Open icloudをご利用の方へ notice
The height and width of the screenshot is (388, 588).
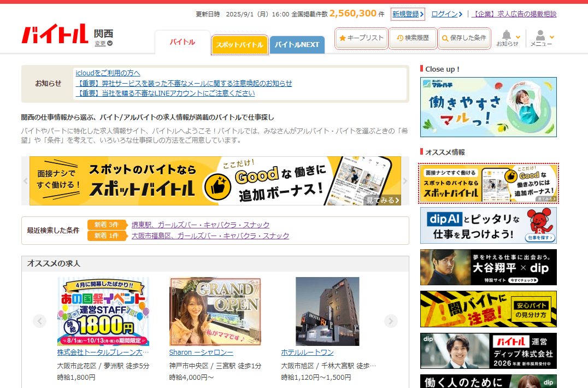pyautogui.click(x=108, y=73)
